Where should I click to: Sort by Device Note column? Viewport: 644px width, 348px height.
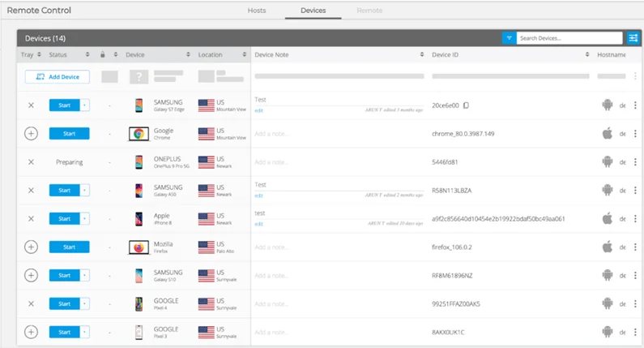coord(422,54)
